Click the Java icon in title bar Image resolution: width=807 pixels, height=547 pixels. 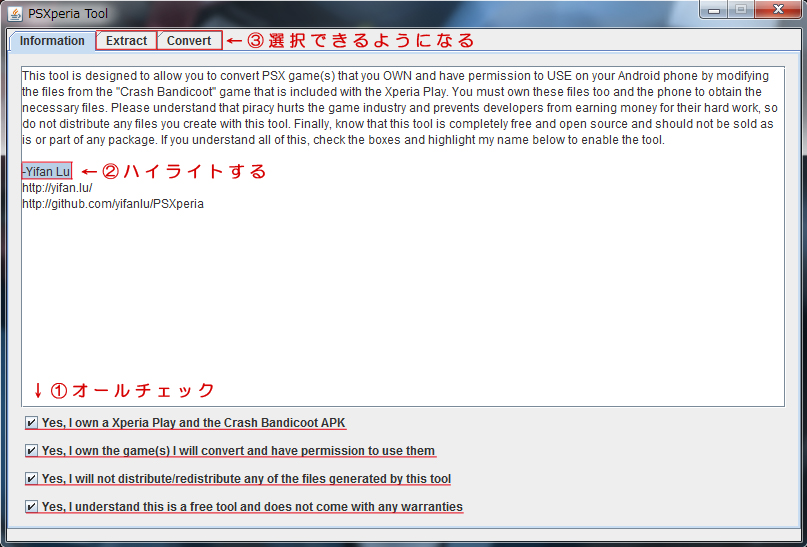15,13
